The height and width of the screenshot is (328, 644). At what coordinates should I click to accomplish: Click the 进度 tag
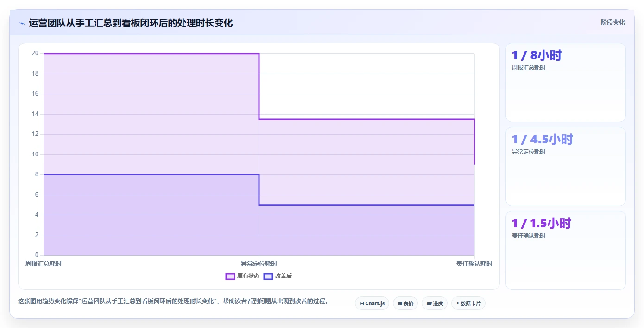point(435,303)
